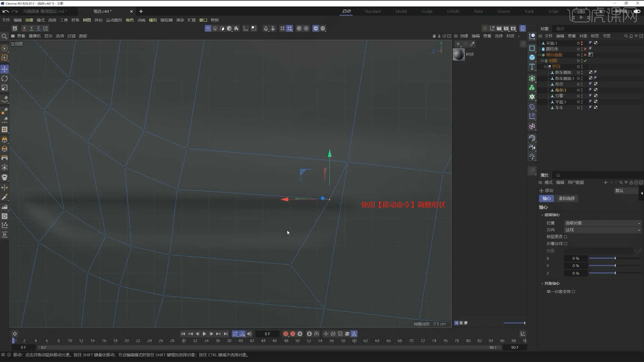Select the Iron smoothing tool icon
This screenshot has width=644, height=362.
point(5,207)
